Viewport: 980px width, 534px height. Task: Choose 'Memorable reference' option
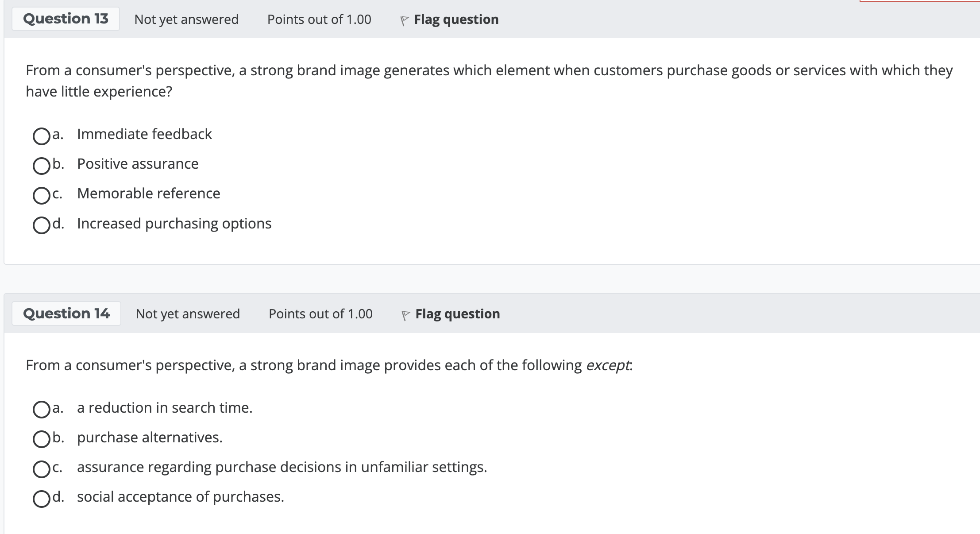pyautogui.click(x=41, y=195)
